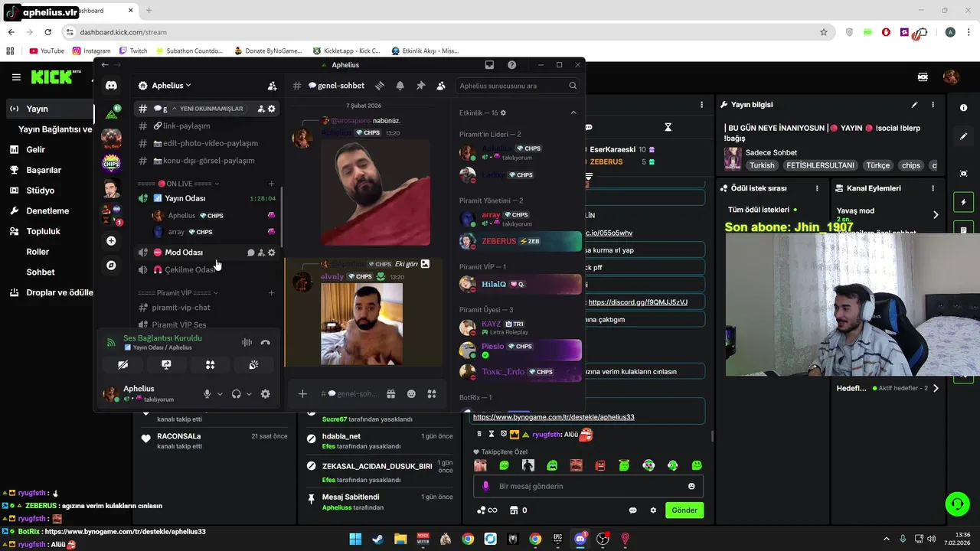Image resolution: width=980 pixels, height=551 pixels.
Task: Open the Aphelius server dropdown menu
Action: coord(171,86)
